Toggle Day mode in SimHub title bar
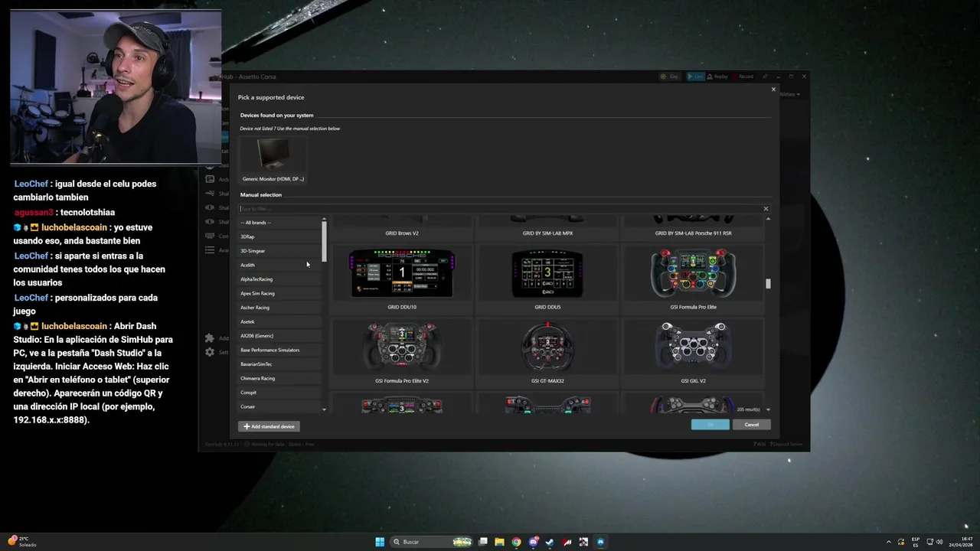The image size is (980, 551). pyautogui.click(x=670, y=77)
